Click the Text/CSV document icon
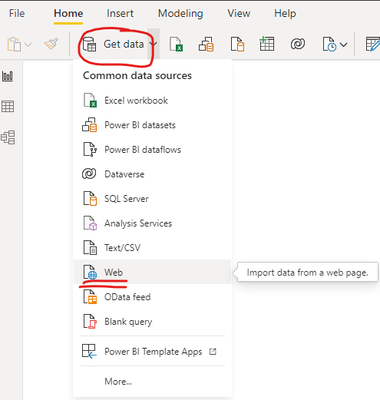Viewport: 380px width, 400px height. 90,248
